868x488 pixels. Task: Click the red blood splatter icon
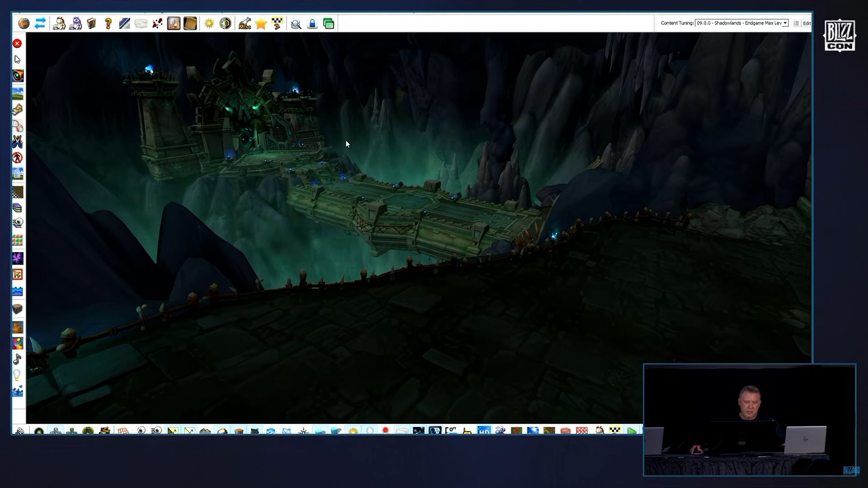point(157,23)
